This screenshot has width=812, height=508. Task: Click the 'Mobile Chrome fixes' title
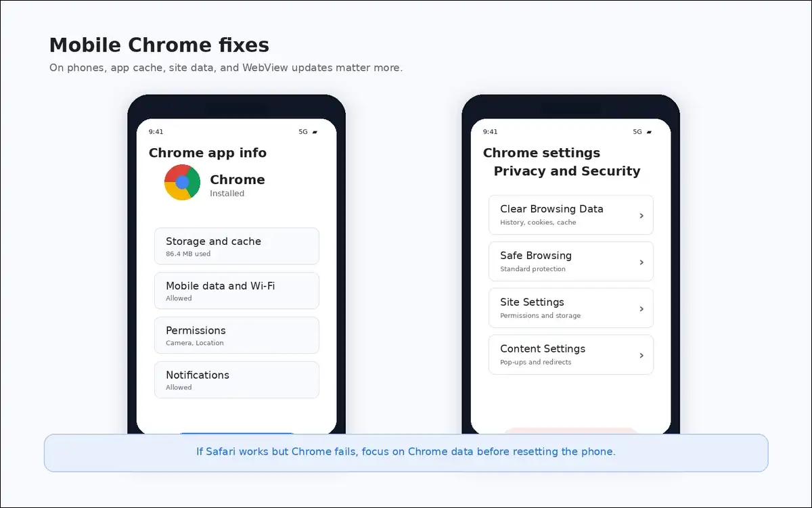click(160, 45)
